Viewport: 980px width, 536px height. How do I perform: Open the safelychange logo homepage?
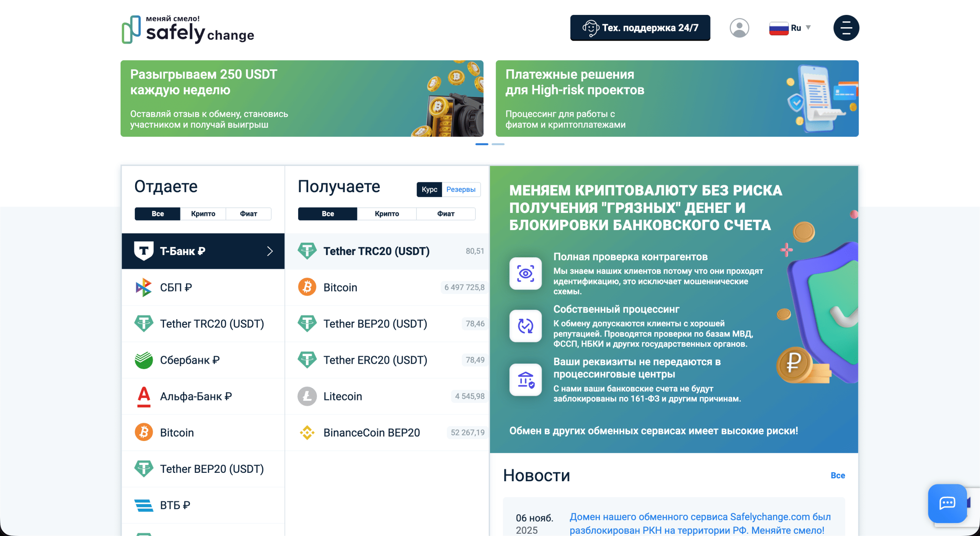click(x=188, y=29)
